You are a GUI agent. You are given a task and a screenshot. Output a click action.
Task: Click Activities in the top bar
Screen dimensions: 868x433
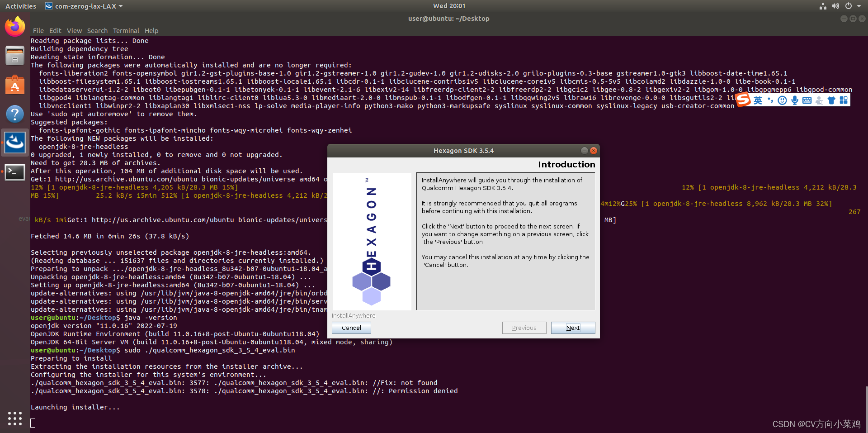click(21, 6)
